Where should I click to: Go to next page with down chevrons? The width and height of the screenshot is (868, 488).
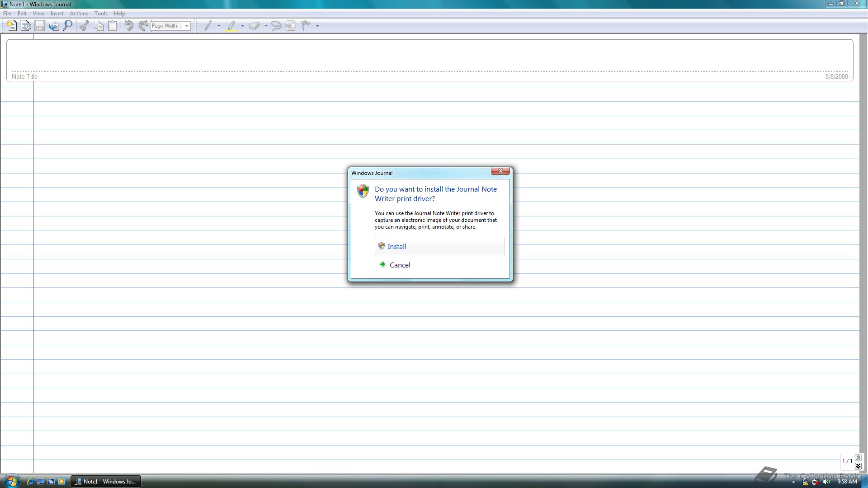(858, 465)
